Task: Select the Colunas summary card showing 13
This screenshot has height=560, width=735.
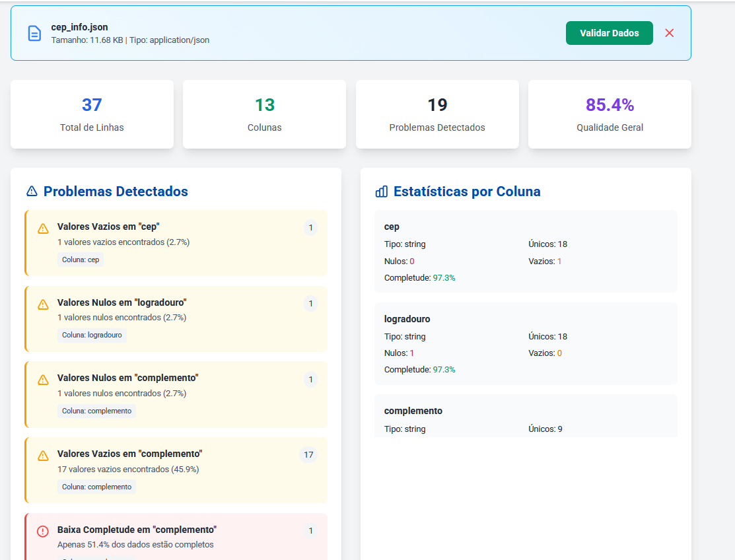Action: (x=264, y=114)
